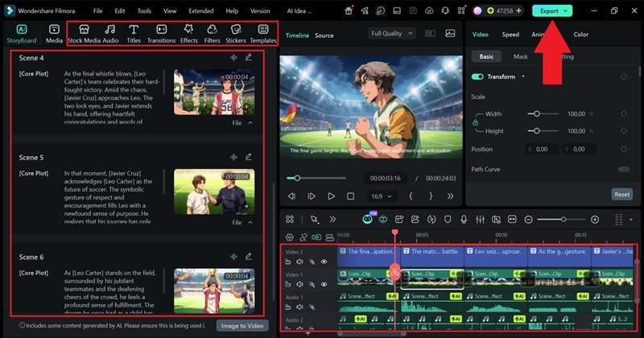
Task: Click the zoom in plus icon on timeline
Action: click(595, 220)
